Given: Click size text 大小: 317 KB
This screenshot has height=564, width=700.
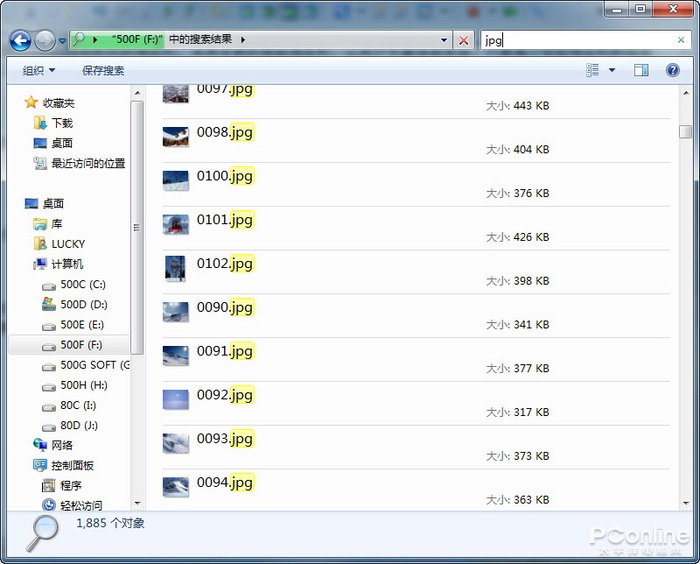Looking at the screenshot, I should (517, 412).
